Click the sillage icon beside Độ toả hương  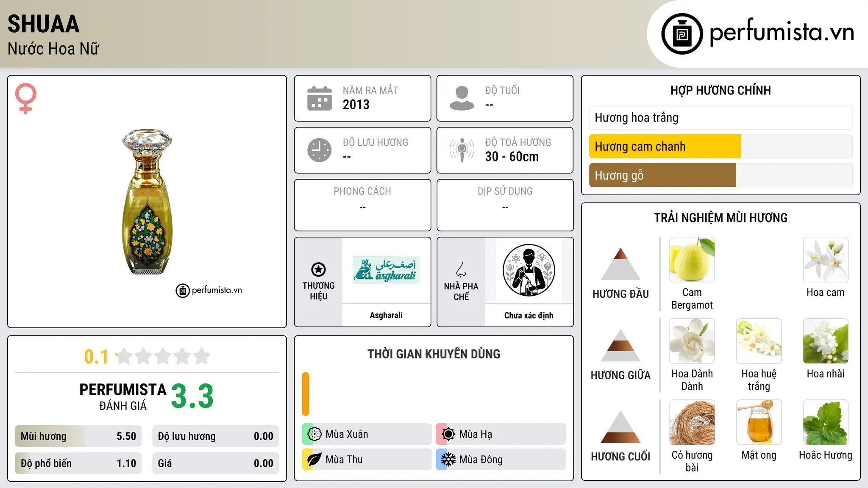click(462, 150)
